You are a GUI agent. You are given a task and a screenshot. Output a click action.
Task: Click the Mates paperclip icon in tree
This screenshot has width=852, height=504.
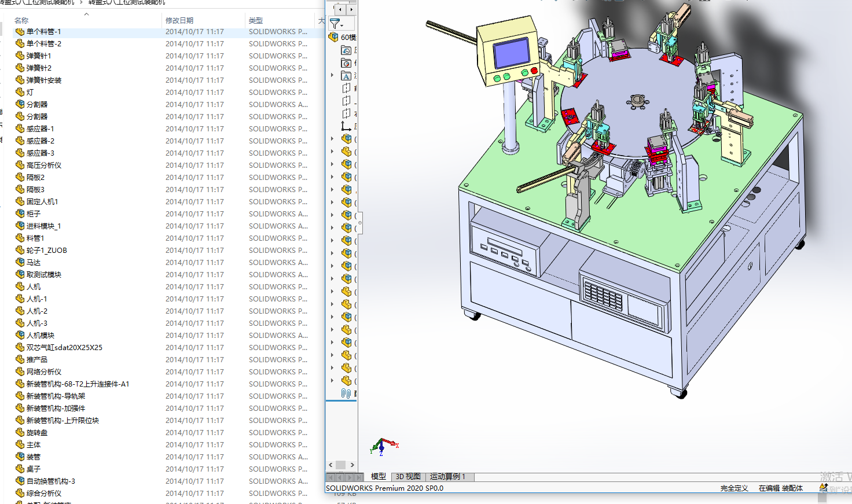[x=346, y=393]
